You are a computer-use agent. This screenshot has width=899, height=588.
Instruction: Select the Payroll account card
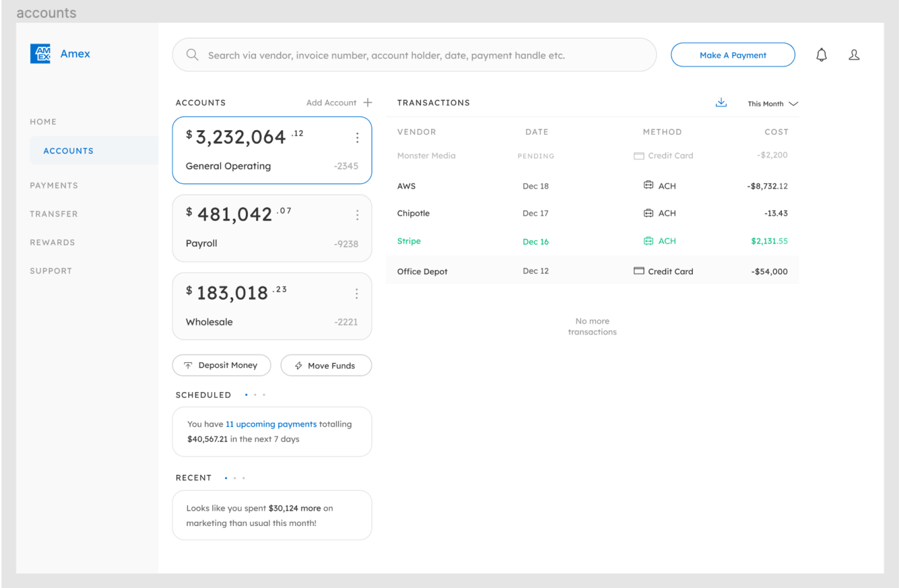[x=272, y=228]
